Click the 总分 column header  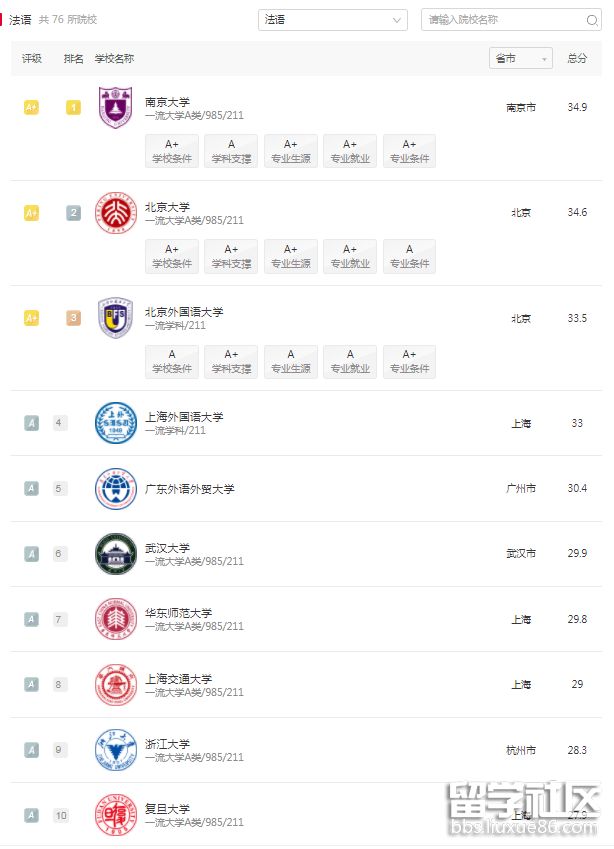tap(577, 58)
